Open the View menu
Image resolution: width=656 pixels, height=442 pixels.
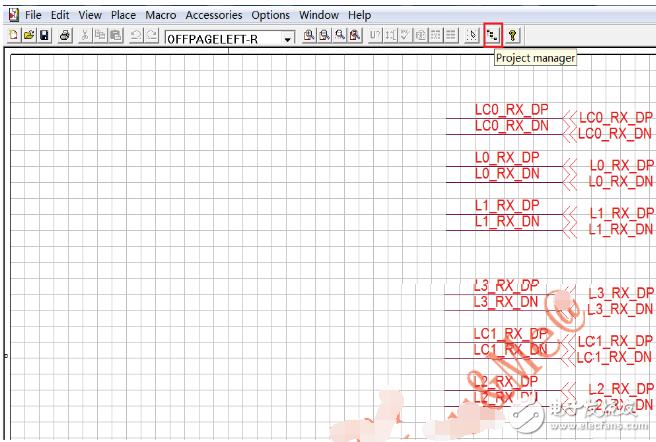[90, 15]
